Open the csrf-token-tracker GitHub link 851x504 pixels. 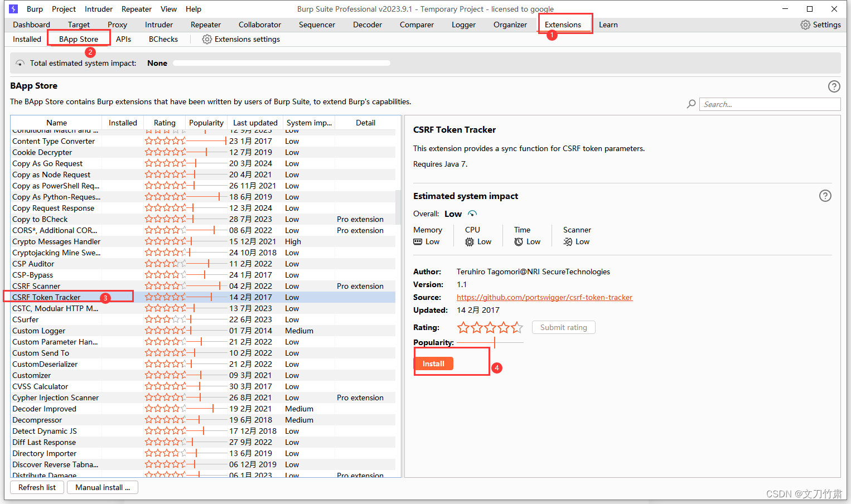pos(544,297)
